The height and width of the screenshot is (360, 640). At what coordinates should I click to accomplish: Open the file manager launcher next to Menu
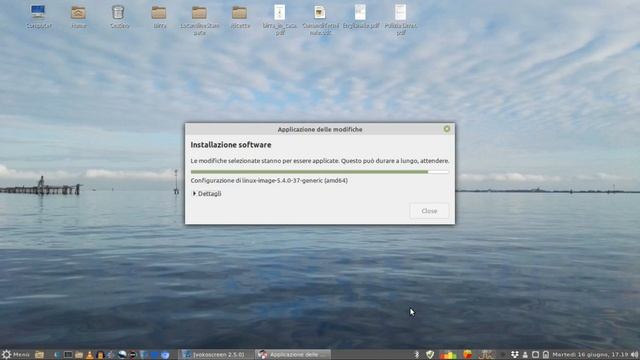[39, 354]
